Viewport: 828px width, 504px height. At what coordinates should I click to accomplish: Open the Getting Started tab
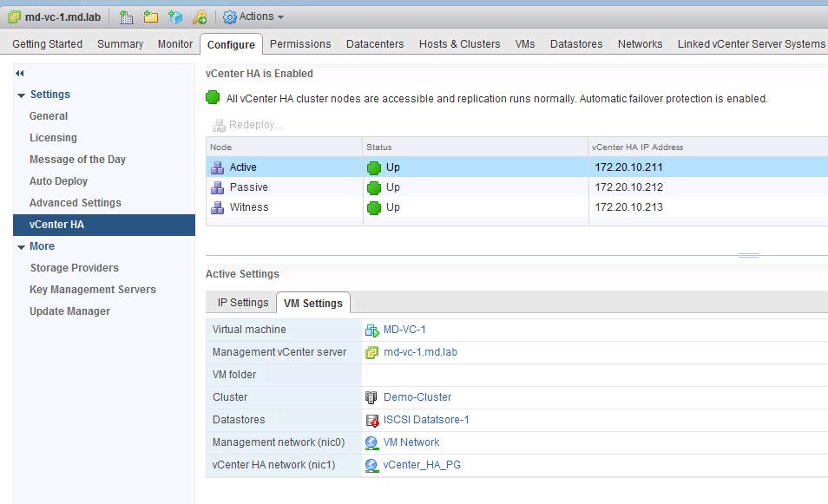[x=48, y=43]
